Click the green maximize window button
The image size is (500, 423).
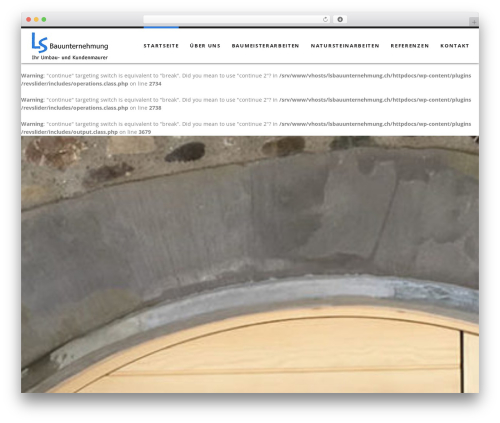[44, 20]
